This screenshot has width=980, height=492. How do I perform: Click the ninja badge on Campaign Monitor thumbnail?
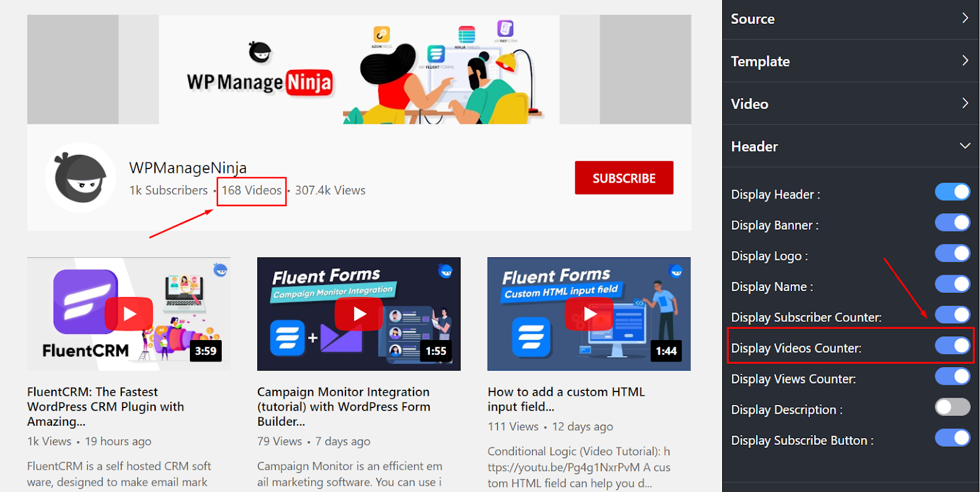pyautogui.click(x=446, y=271)
